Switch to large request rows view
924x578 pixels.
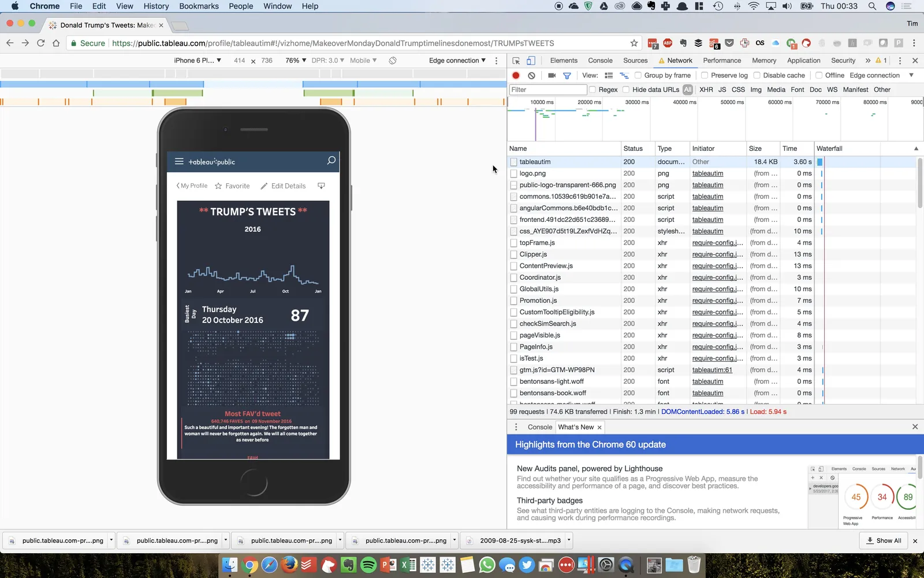pyautogui.click(x=609, y=75)
